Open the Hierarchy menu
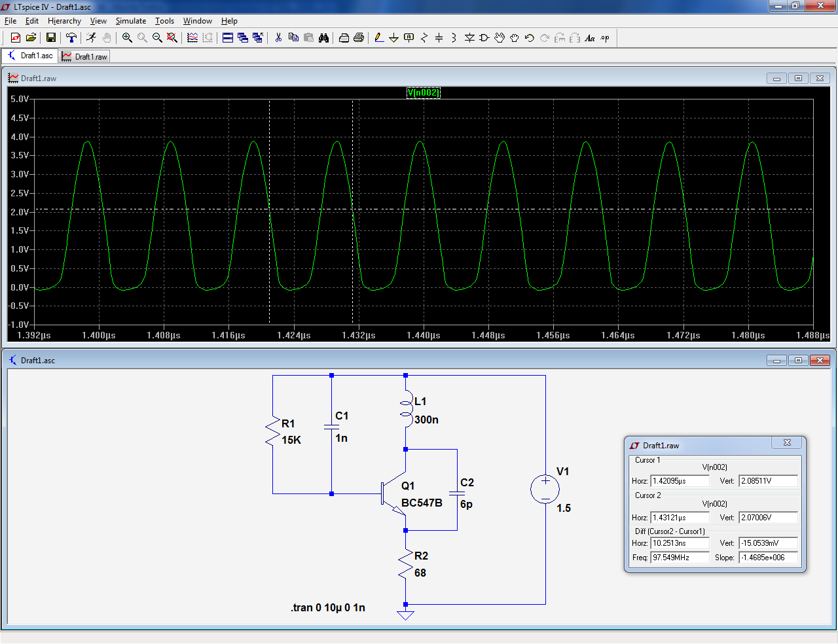This screenshot has width=838, height=644. (64, 21)
